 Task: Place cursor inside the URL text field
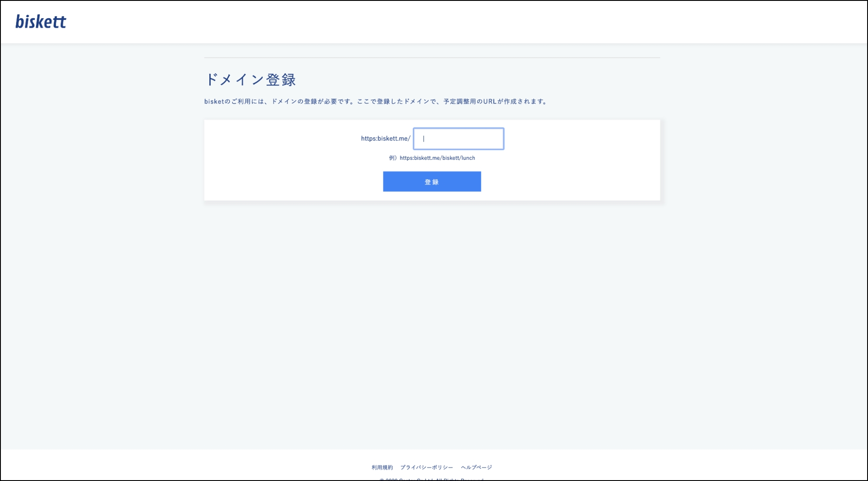458,138
